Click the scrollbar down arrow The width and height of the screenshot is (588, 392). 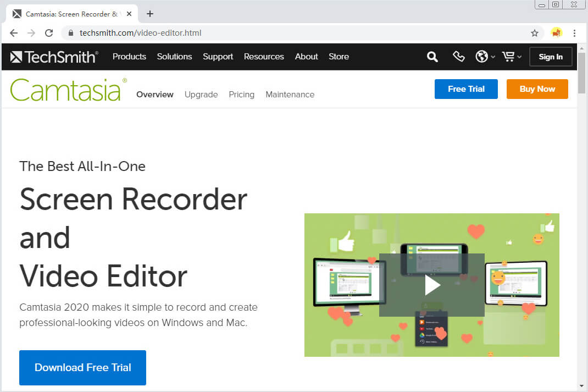click(x=581, y=385)
